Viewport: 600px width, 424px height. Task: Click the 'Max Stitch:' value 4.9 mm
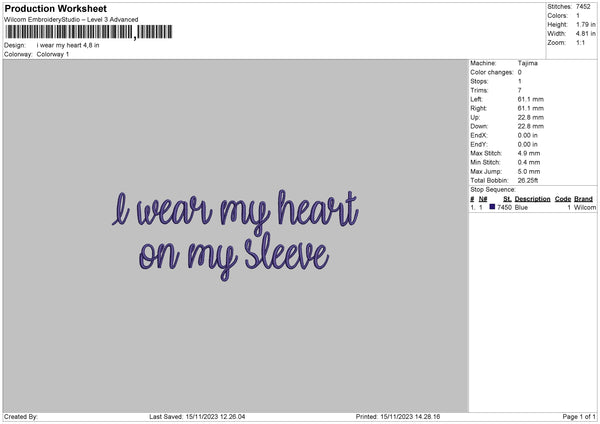(x=529, y=153)
